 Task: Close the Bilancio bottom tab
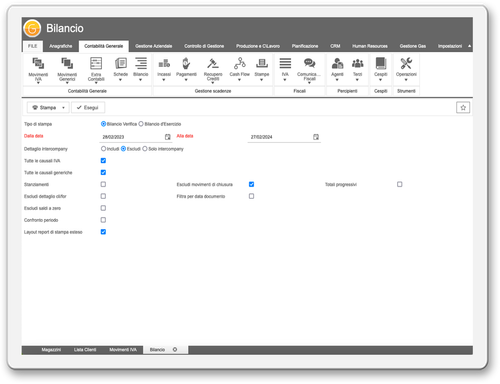pyautogui.click(x=175, y=350)
